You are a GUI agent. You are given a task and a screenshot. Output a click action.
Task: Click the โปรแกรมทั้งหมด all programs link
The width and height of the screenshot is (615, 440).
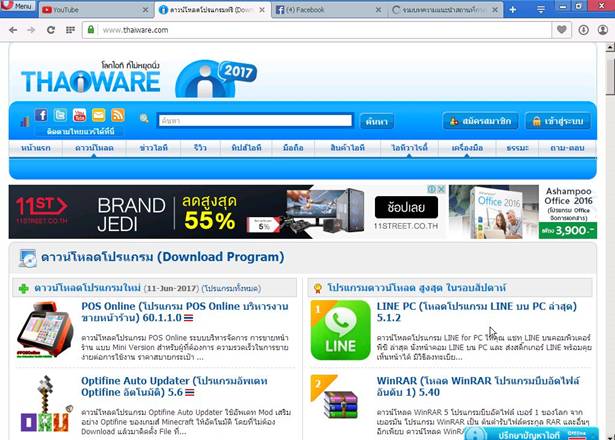(x=231, y=289)
